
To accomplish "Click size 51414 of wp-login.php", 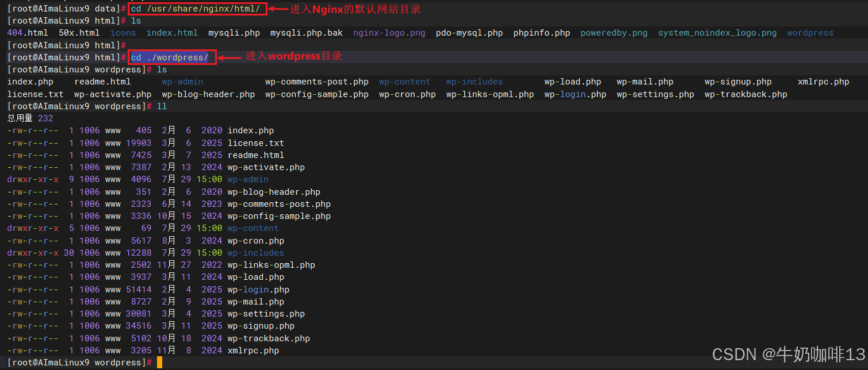I will click(x=139, y=290).
